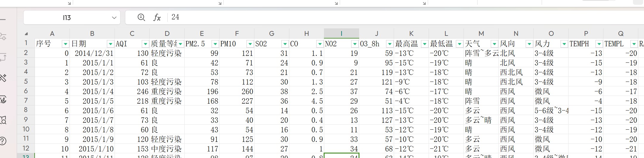Open filter dropdown for 最低温 column
The image size is (644, 158).
pyautogui.click(x=459, y=44)
